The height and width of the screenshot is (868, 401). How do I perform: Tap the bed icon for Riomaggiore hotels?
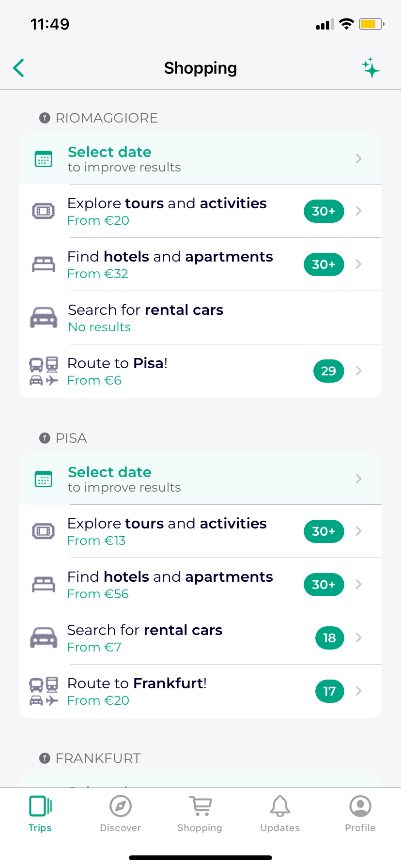tap(44, 264)
